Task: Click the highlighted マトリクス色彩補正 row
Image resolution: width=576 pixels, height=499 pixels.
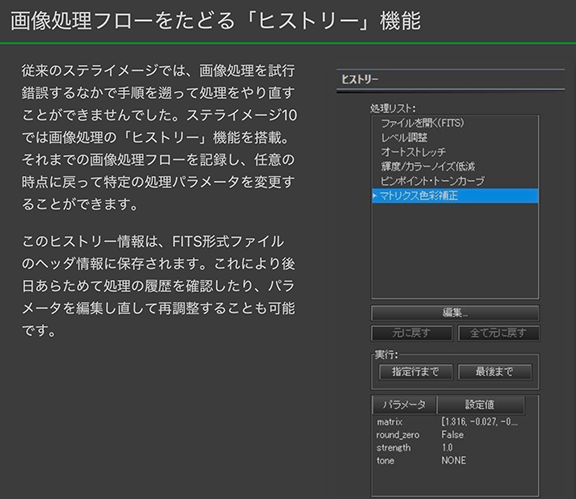Action: click(455, 195)
